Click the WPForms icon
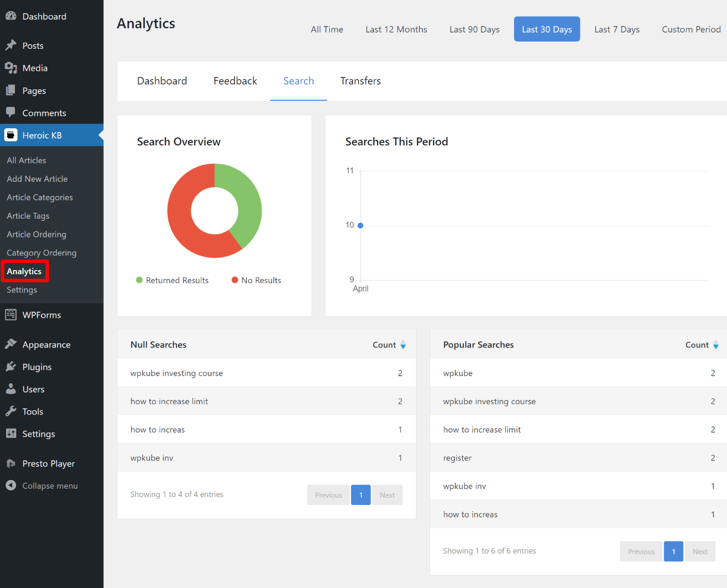727x588 pixels. coord(11,315)
